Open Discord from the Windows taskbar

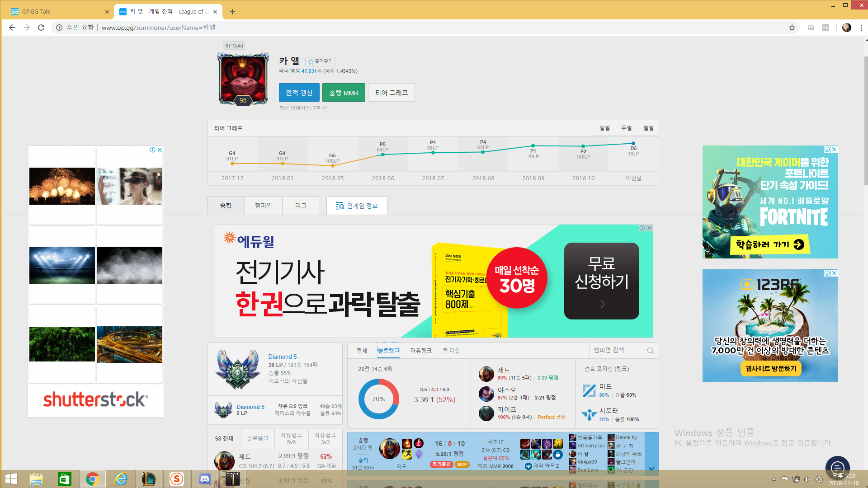click(205, 479)
